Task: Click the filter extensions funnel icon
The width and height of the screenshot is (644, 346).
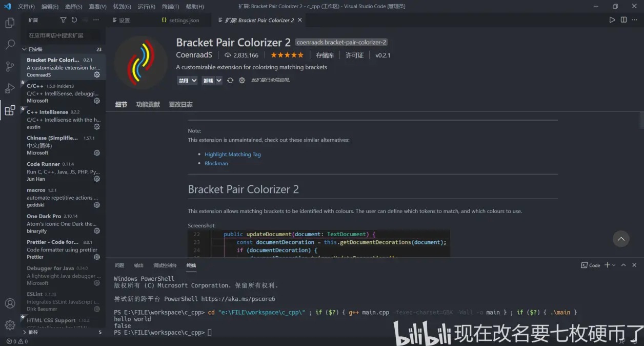Action: 63,20
